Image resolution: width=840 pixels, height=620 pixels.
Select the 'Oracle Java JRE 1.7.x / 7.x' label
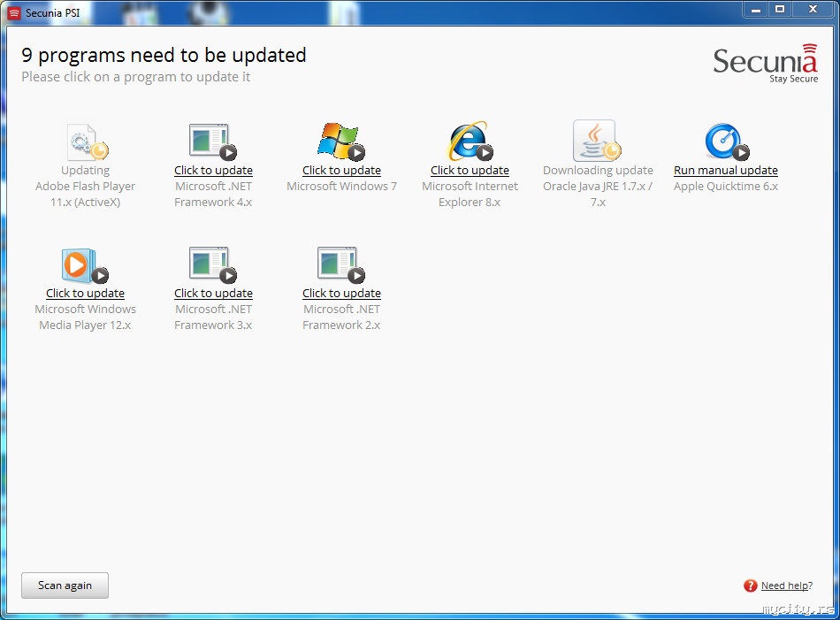coord(598,194)
